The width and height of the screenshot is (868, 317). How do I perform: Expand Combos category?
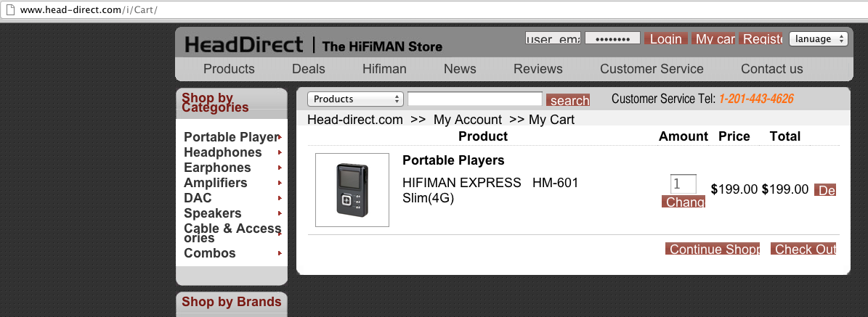pos(233,253)
